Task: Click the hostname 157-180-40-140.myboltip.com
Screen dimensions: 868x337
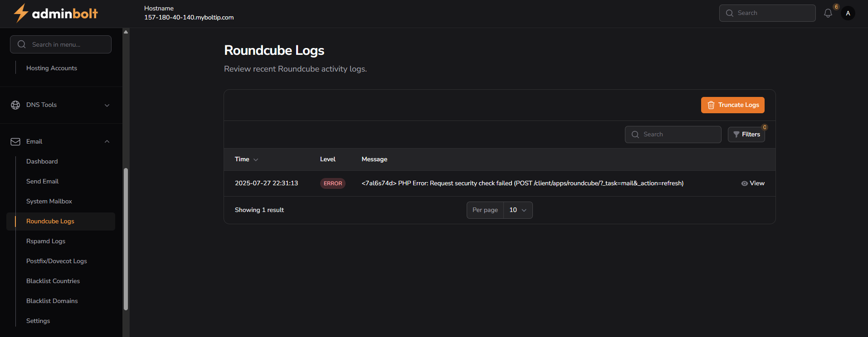Action: tap(189, 18)
